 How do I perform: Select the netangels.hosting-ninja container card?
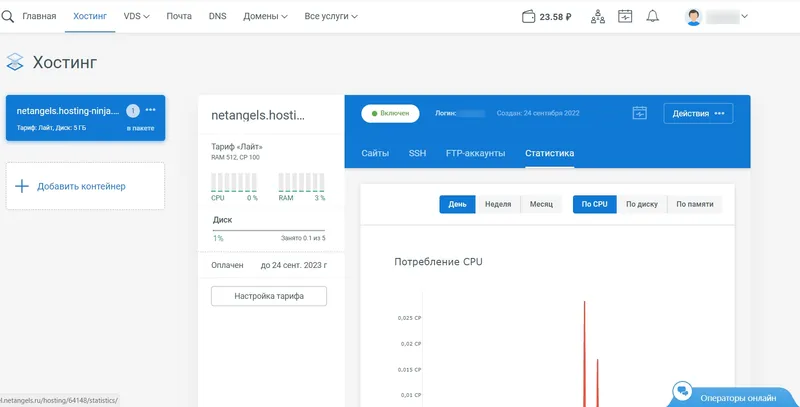pos(85,118)
